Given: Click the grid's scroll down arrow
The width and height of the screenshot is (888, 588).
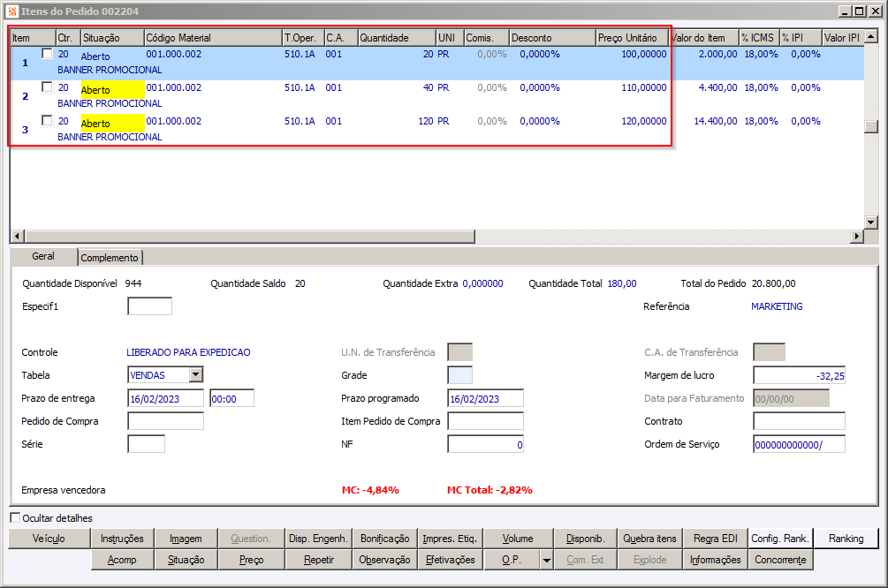Looking at the screenshot, I should [870, 222].
